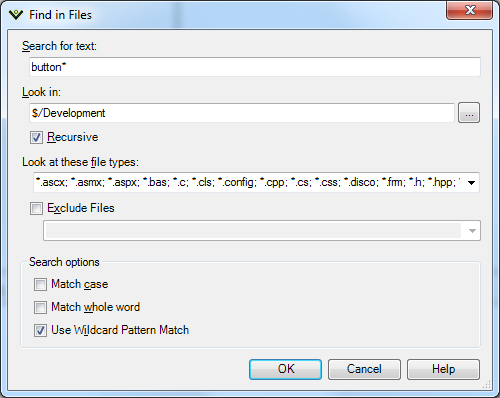Viewport: 500px width, 398px height.
Task: Enable the Match case option
Action: (x=40, y=284)
